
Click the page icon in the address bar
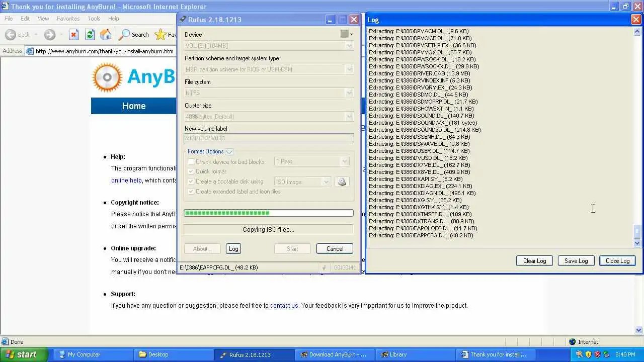click(30, 51)
